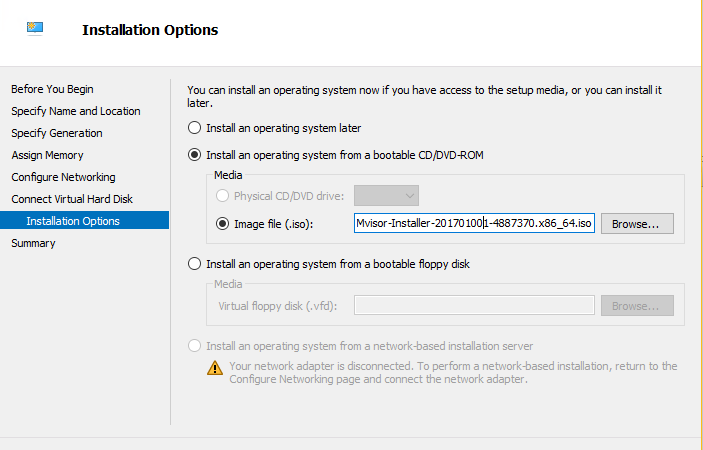Click the virtual floppy disk path field
The height and width of the screenshot is (450, 703).
pos(474,305)
